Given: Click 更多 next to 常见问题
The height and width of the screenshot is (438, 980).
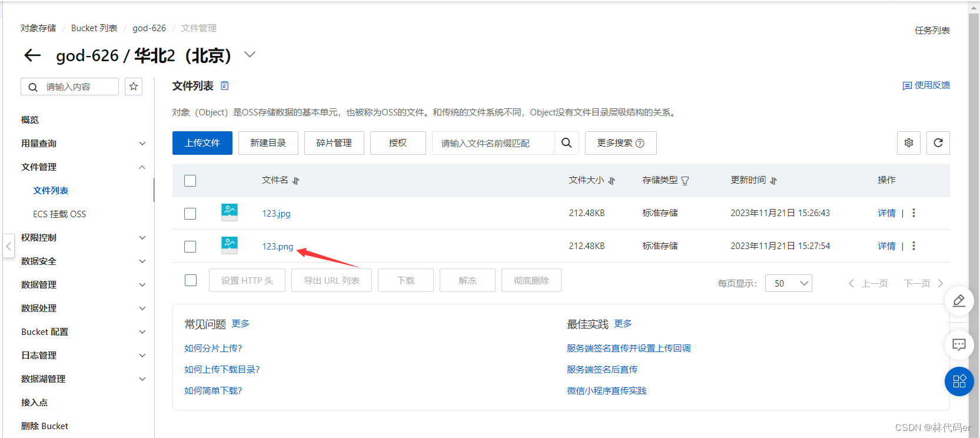Looking at the screenshot, I should (241, 324).
